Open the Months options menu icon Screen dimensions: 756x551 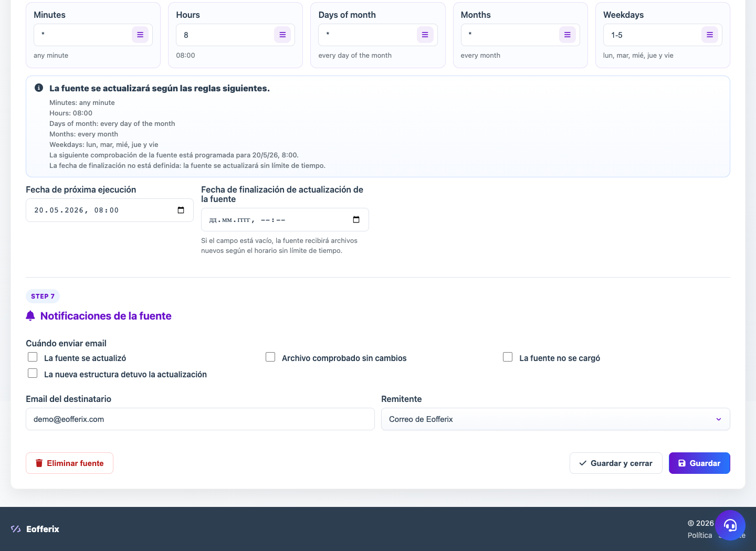568,35
